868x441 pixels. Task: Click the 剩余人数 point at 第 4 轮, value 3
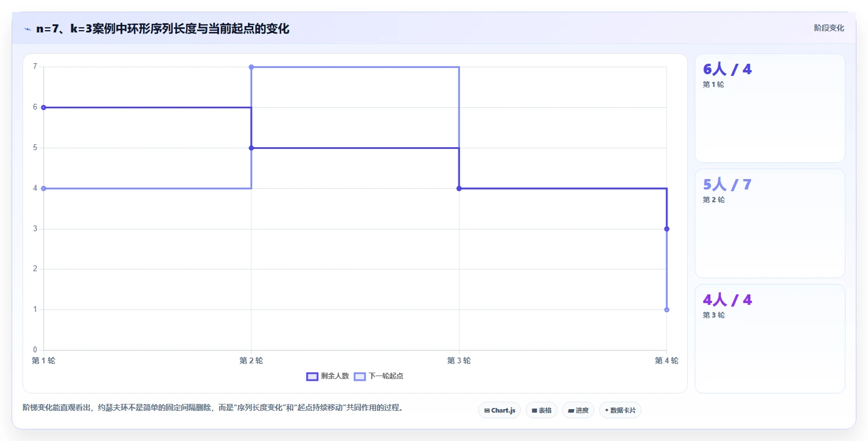click(666, 229)
